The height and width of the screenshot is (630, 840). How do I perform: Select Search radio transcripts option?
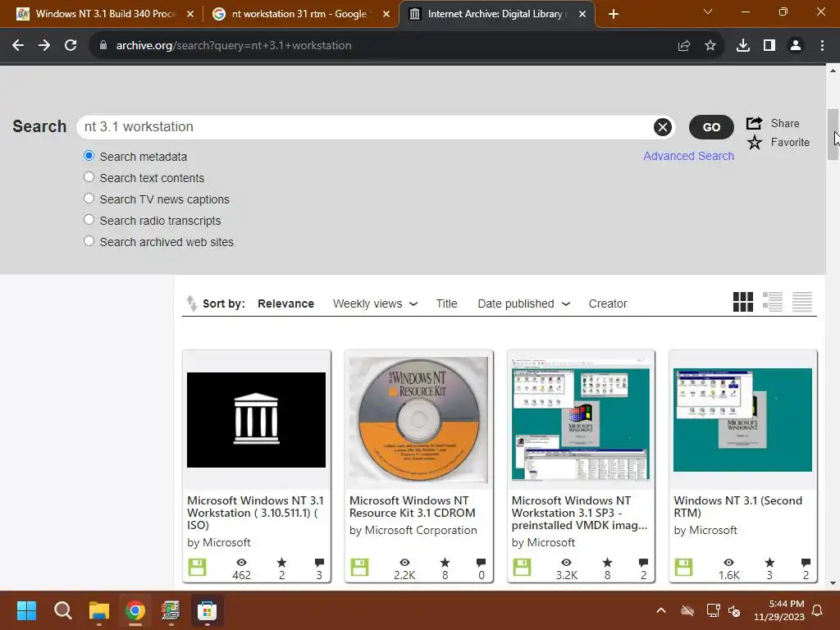(89, 220)
